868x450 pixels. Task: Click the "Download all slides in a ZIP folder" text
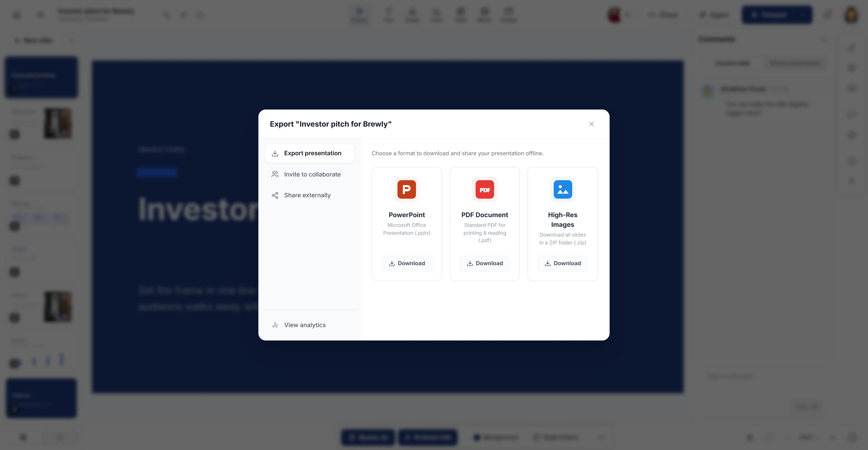click(x=563, y=238)
